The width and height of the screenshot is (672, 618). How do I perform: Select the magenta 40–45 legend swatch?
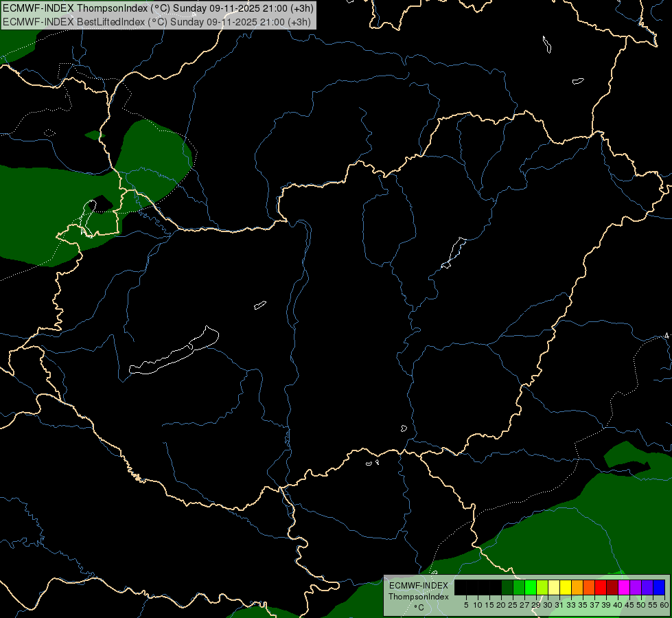(624, 587)
